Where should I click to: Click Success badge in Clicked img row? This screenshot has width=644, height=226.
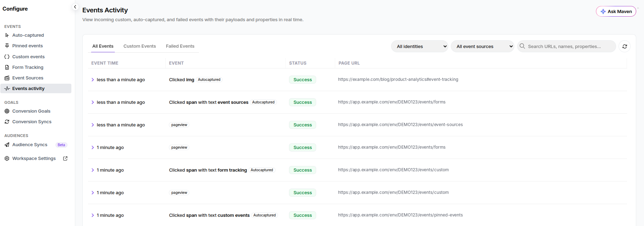click(303, 80)
